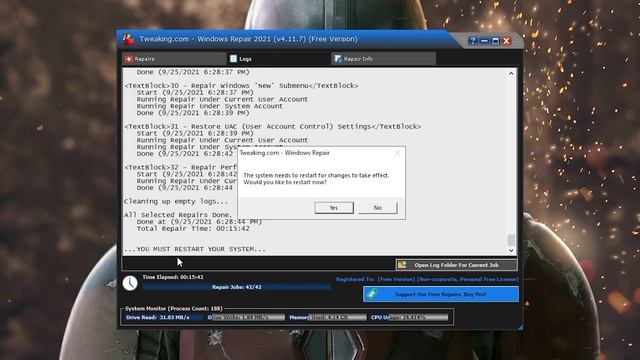Close the Windows Repair restart dialog
Image resolution: width=640 pixels, height=360 pixels.
pos(397,153)
